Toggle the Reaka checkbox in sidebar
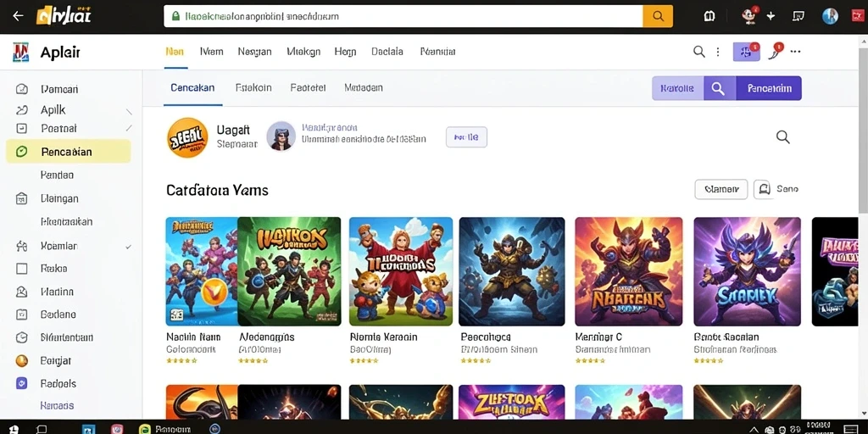Image resolution: width=868 pixels, height=434 pixels. coord(21,269)
